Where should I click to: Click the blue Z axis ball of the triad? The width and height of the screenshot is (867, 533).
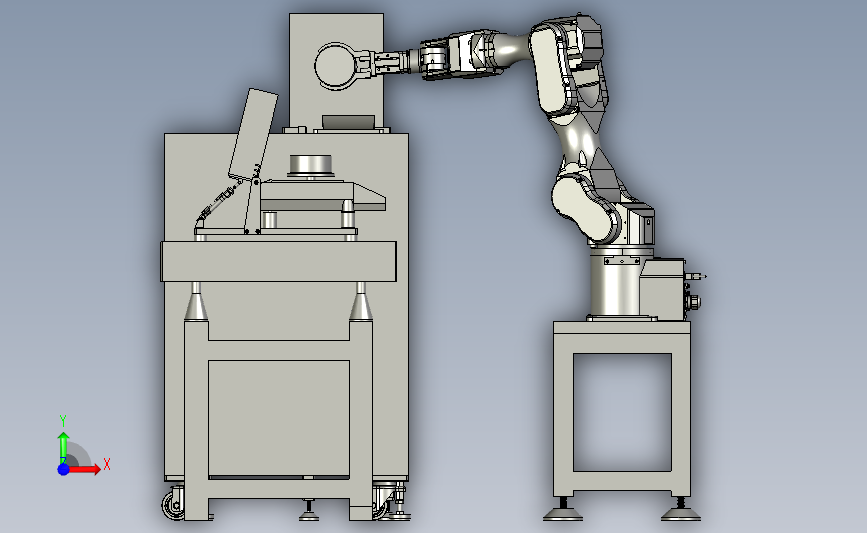[64, 469]
